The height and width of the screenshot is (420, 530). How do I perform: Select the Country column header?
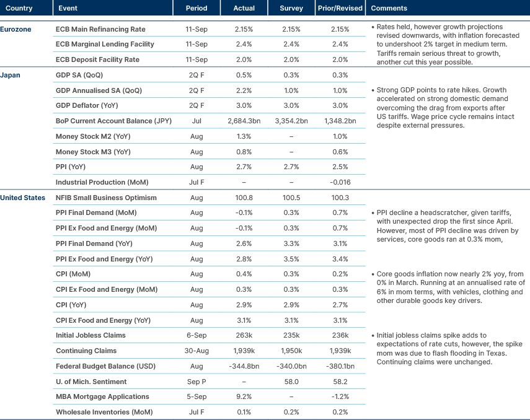click(x=19, y=8)
